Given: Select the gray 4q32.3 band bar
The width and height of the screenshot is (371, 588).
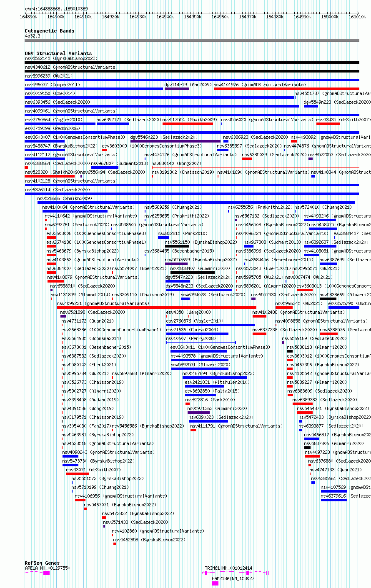Looking at the screenshot, I should click(x=192, y=40).
